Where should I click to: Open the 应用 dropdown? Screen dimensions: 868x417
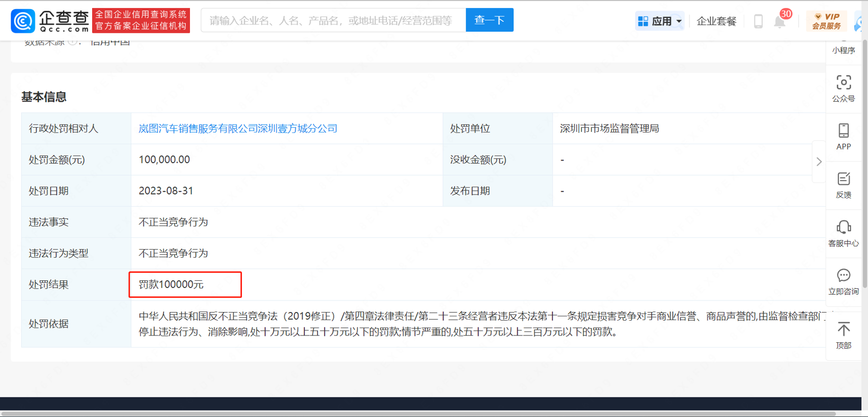click(659, 21)
